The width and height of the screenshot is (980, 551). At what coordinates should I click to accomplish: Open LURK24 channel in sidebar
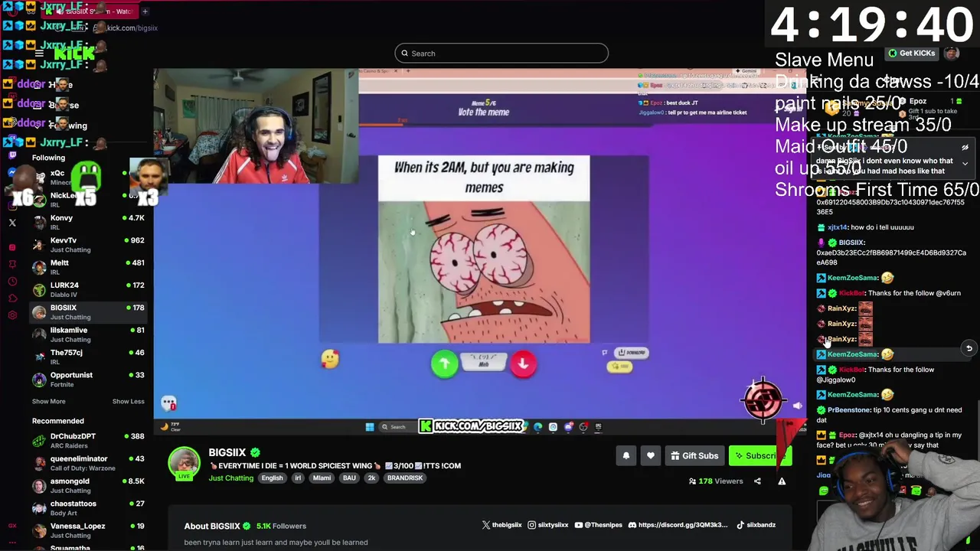tap(88, 289)
